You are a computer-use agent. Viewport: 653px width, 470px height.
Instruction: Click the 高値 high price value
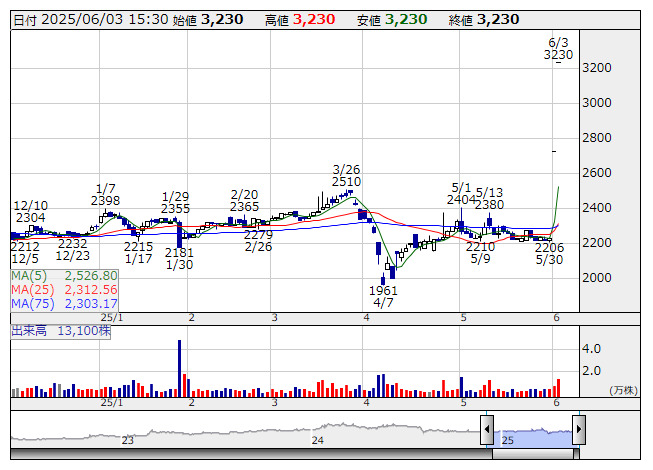coord(315,19)
